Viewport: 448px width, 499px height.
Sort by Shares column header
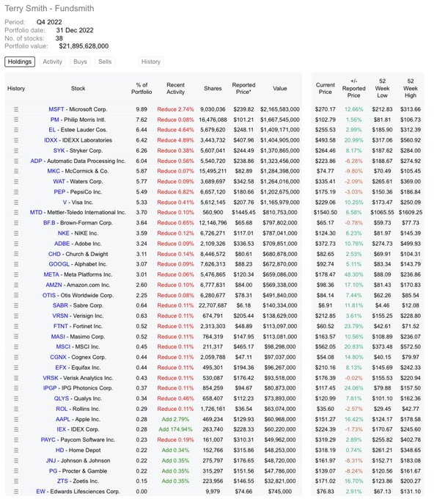click(213, 89)
